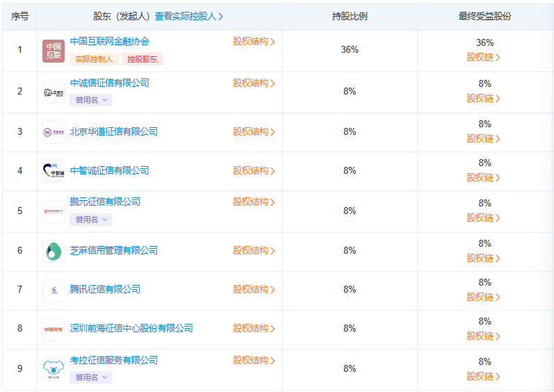Expand 曾用名 dropdown under 考拉征信服务有限公司
Image resolution: width=554 pixels, height=392 pixels.
[91, 377]
